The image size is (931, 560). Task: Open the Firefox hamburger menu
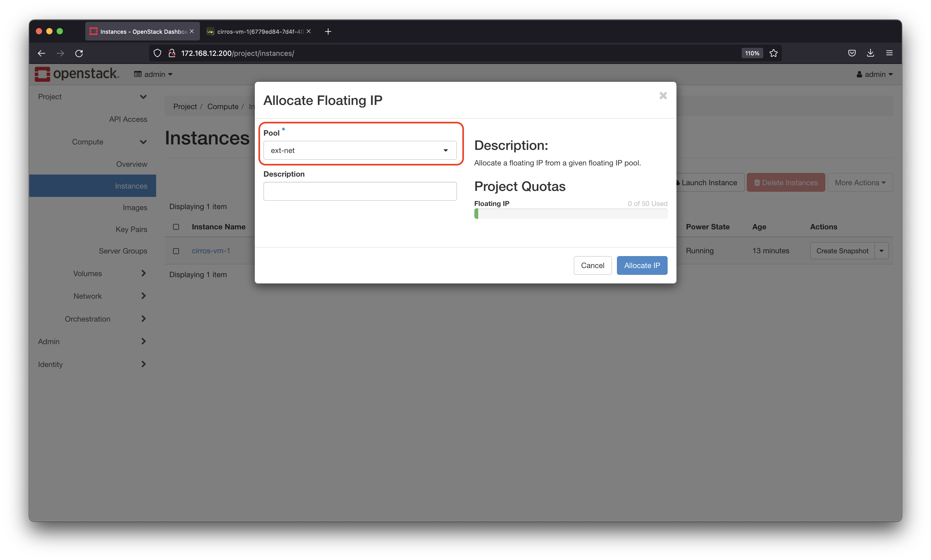pos(889,53)
